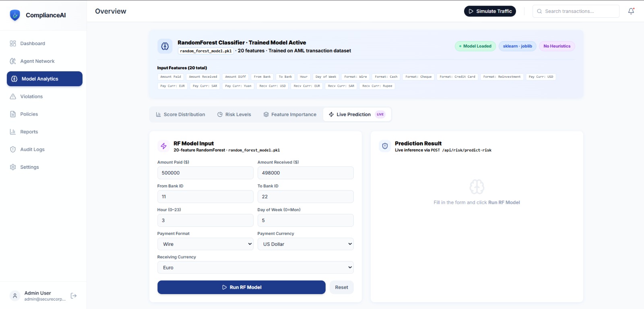644x309 pixels.
Task: Click the Simulate Traffic button
Action: 490,11
